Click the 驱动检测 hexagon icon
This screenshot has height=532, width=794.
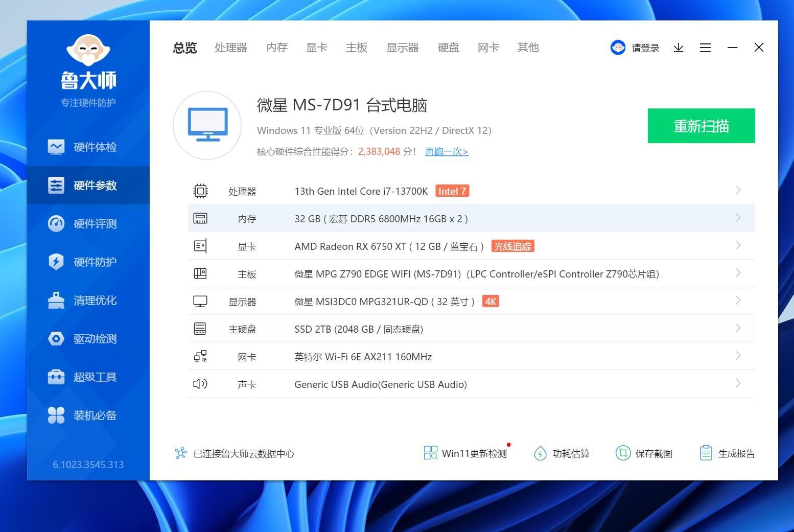pyautogui.click(x=56, y=339)
